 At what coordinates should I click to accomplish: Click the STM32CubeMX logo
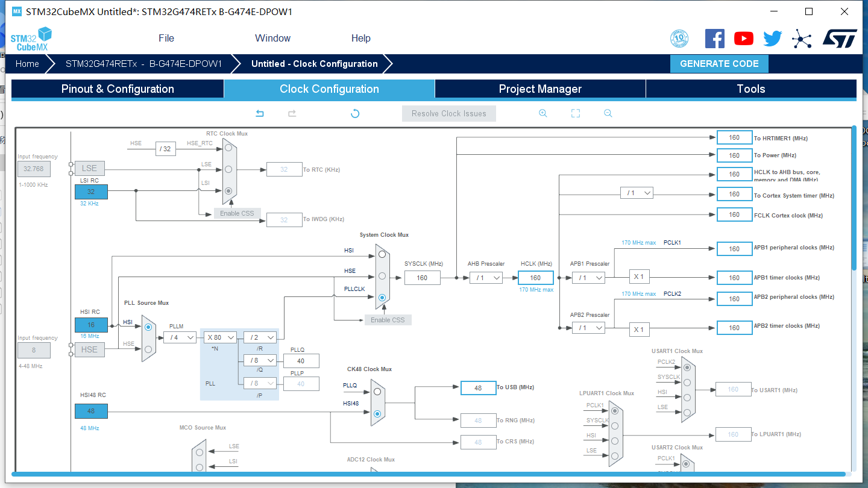(x=31, y=39)
